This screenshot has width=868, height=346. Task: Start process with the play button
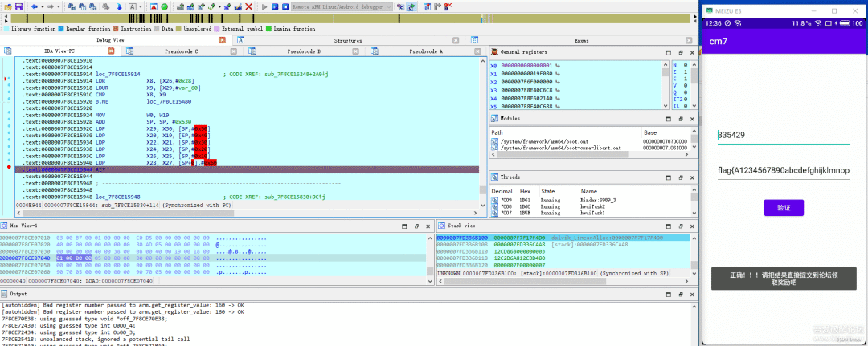point(264,6)
